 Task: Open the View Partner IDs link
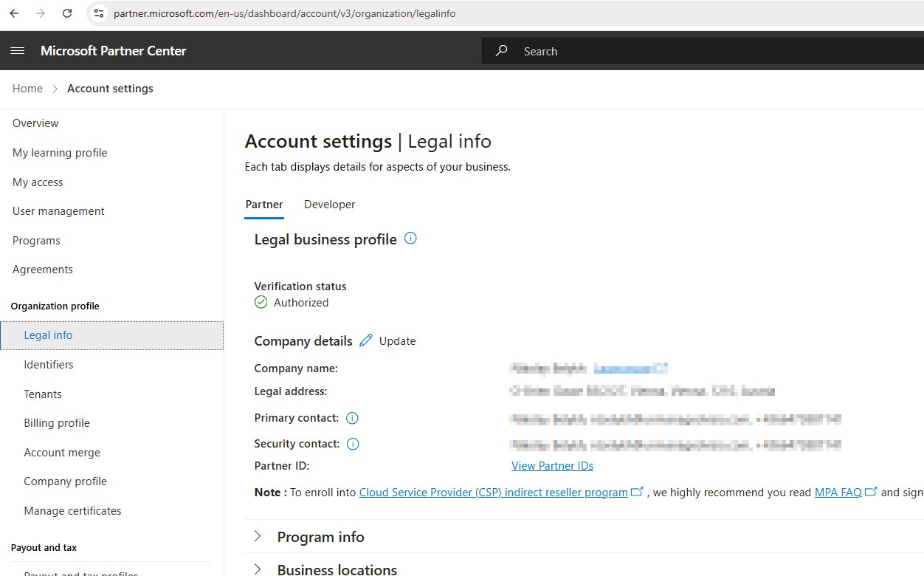pos(552,466)
